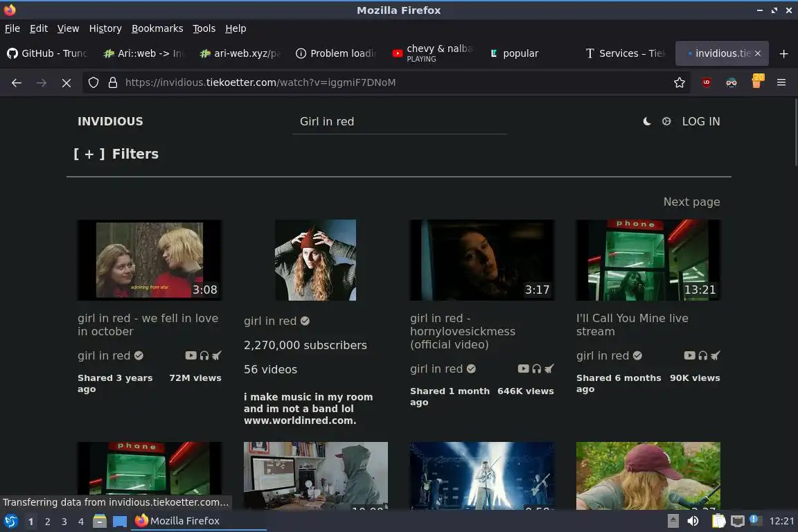Open the Tools menu
The image size is (798, 532).
pyautogui.click(x=204, y=28)
